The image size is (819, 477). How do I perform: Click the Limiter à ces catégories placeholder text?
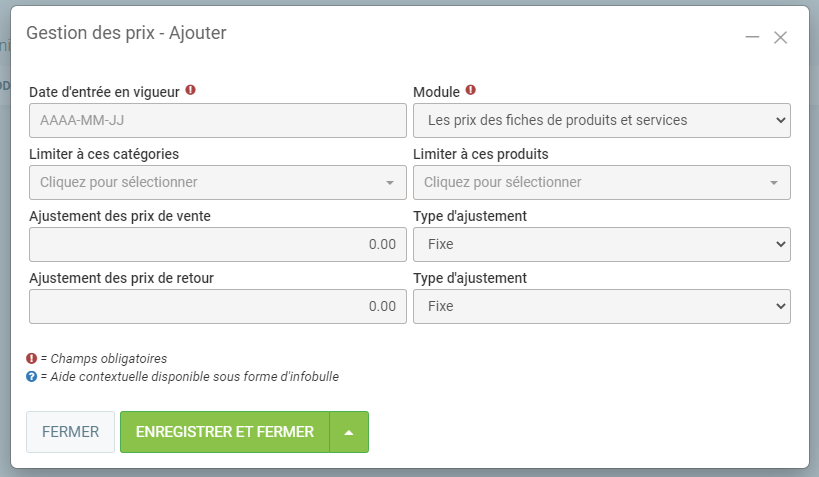point(118,182)
